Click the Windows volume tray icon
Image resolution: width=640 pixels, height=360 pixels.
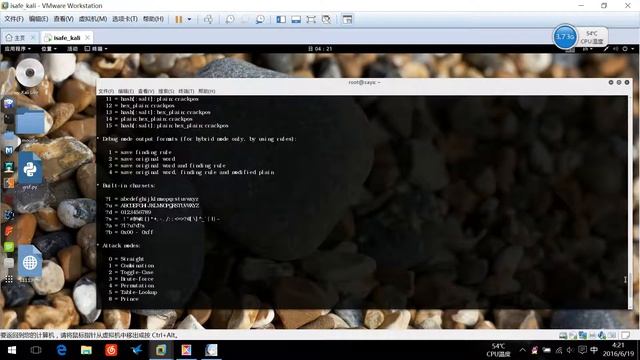point(570,350)
